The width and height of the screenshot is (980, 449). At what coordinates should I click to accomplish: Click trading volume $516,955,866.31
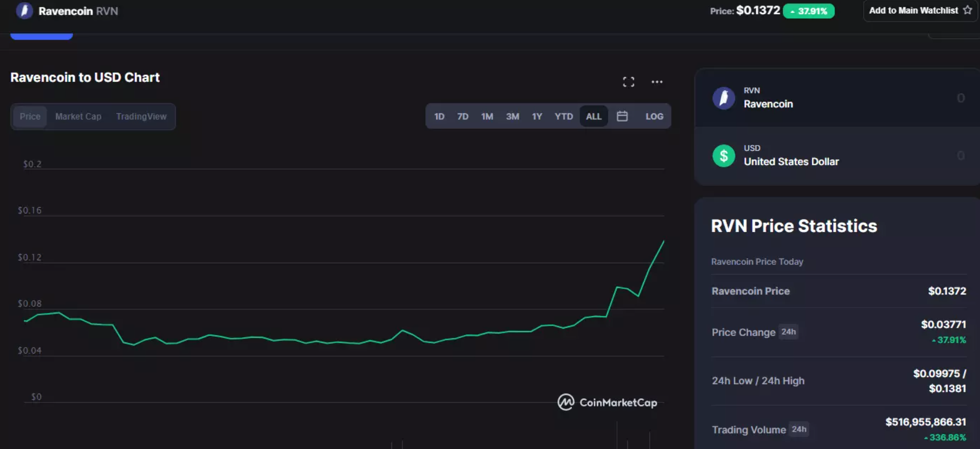[926, 422]
